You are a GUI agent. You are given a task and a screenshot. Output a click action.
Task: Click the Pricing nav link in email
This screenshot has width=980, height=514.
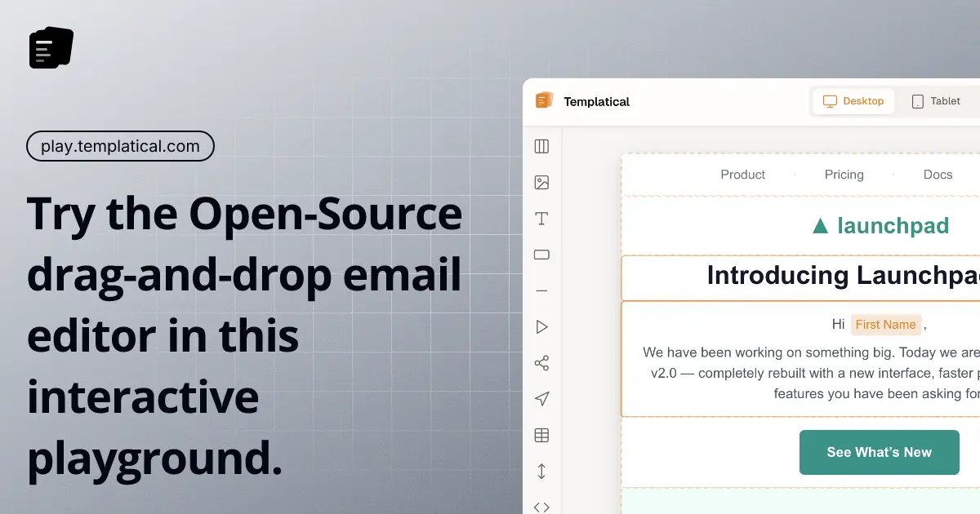tap(844, 175)
